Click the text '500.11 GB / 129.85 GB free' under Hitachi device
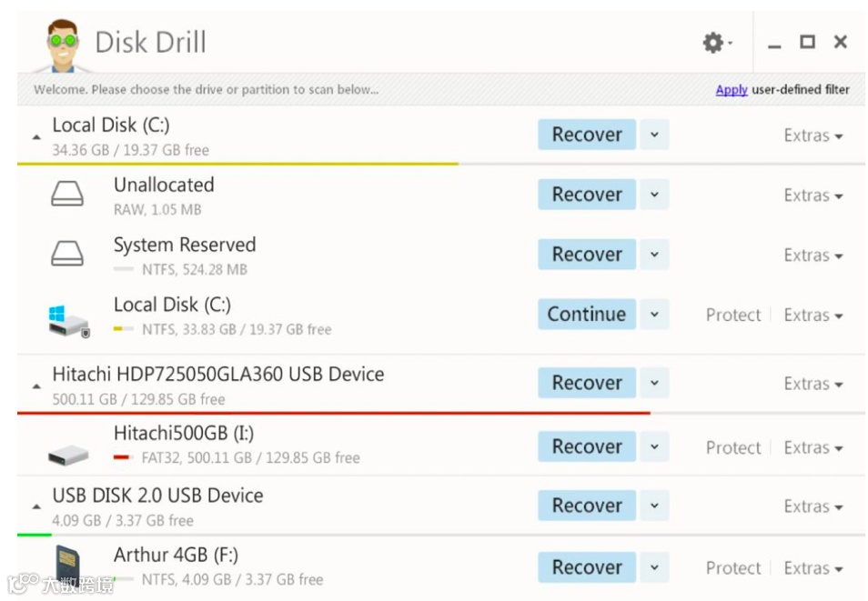The width and height of the screenshot is (868, 601). point(138,399)
